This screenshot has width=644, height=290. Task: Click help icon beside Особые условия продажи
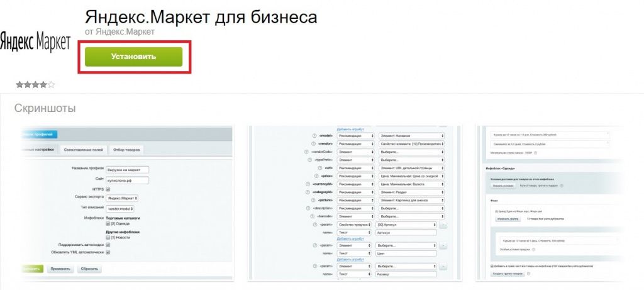[x=533, y=249]
